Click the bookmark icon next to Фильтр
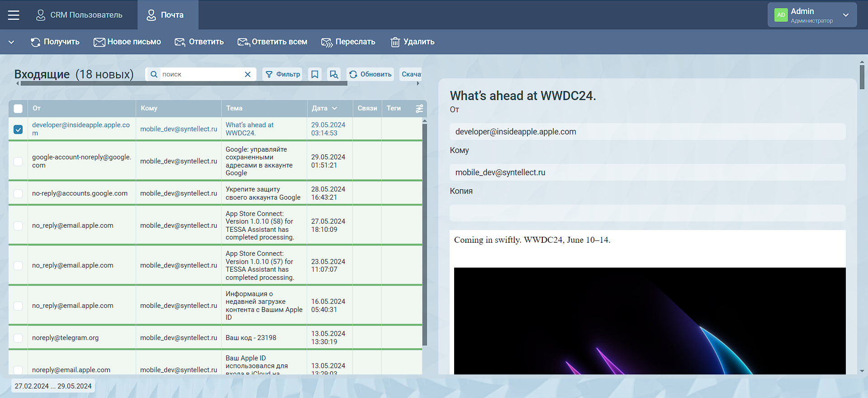The width and height of the screenshot is (868, 398). tap(315, 74)
